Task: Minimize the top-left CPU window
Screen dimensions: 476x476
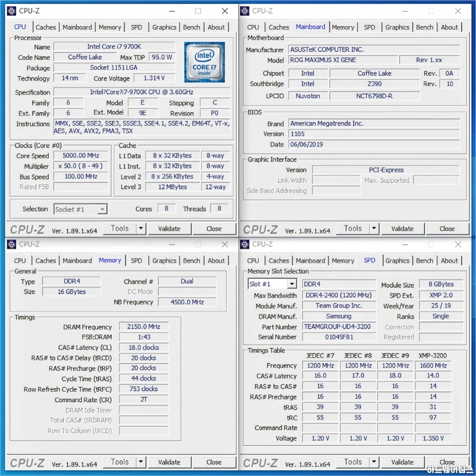Action: click(172, 11)
